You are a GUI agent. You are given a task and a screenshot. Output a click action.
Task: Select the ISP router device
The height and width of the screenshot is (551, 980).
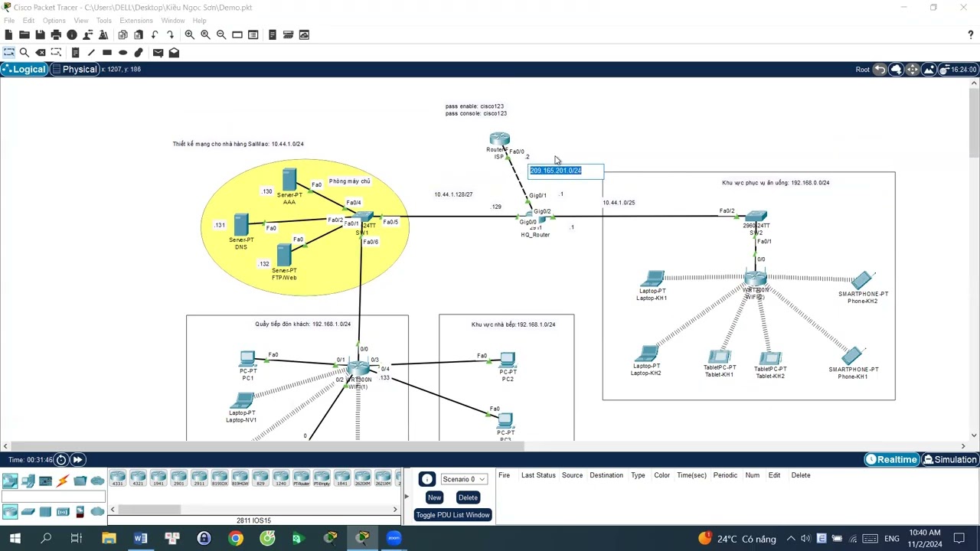click(499, 140)
